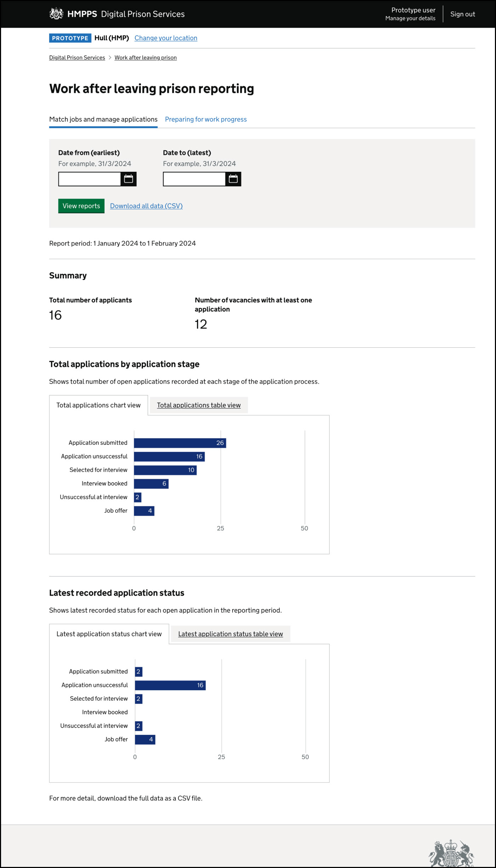Open Total applications table view tab
Screen dimensions: 496x868
198,405
